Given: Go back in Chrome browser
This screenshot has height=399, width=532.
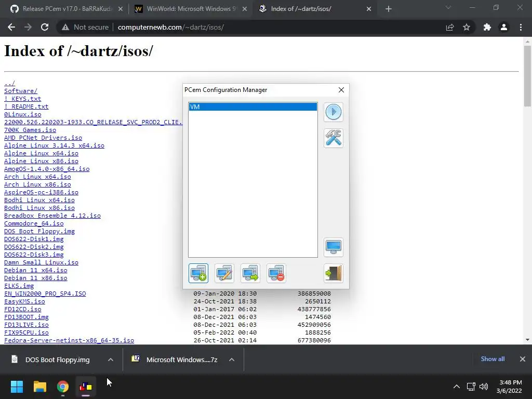Looking at the screenshot, I should coord(11,27).
